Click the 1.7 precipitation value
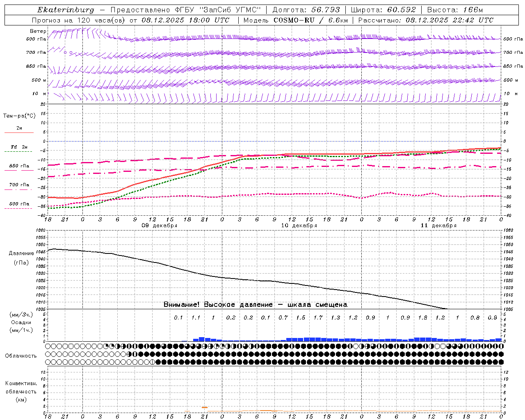Viewport: 525px width, 420px height. coord(318,317)
